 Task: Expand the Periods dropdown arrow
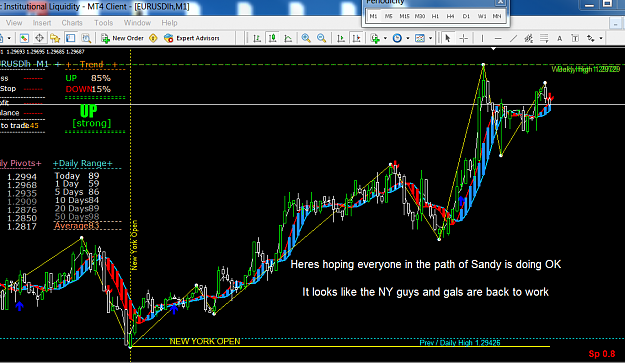pyautogui.click(x=408, y=38)
